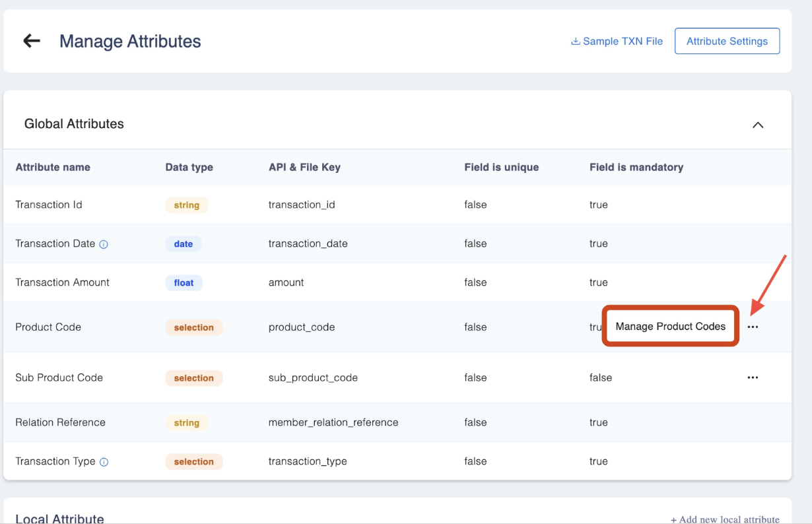Click the Attribute name column header
The image size is (812, 524).
coord(53,167)
